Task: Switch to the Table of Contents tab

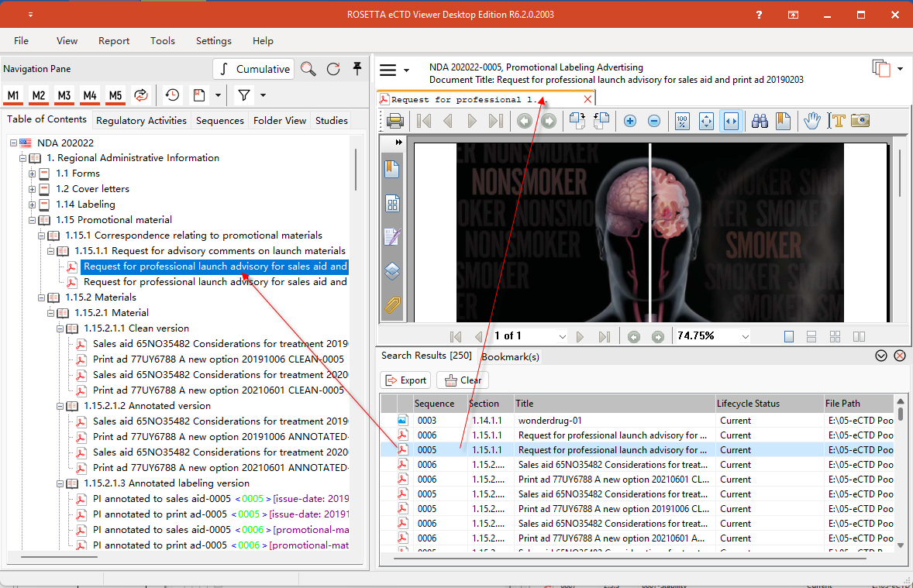Action: point(47,119)
